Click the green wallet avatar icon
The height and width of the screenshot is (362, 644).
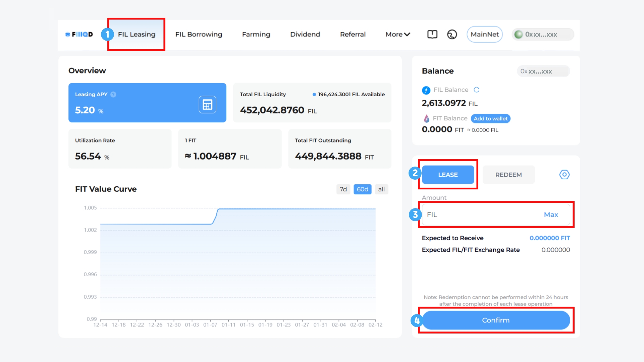[x=518, y=34]
